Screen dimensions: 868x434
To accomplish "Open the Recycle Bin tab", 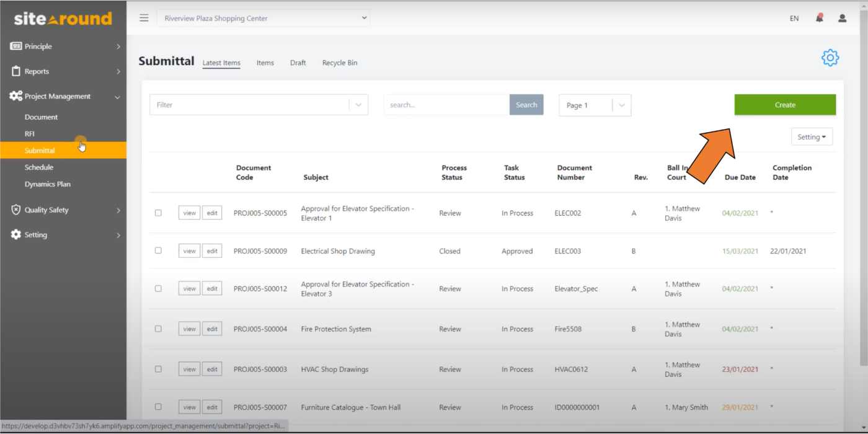I will click(x=340, y=63).
